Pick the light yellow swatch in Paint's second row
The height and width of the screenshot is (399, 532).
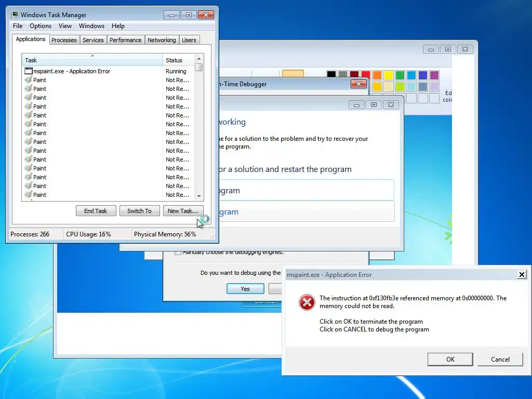click(389, 87)
